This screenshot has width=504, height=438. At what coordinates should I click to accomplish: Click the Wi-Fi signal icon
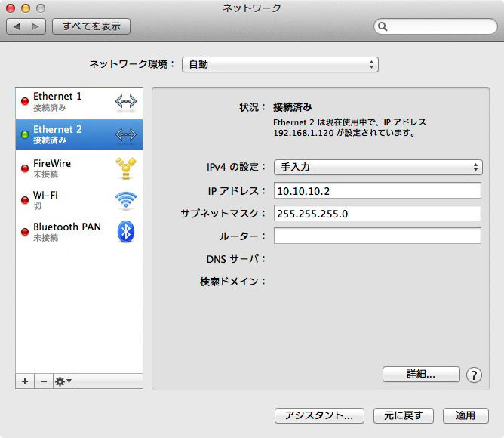[125, 200]
